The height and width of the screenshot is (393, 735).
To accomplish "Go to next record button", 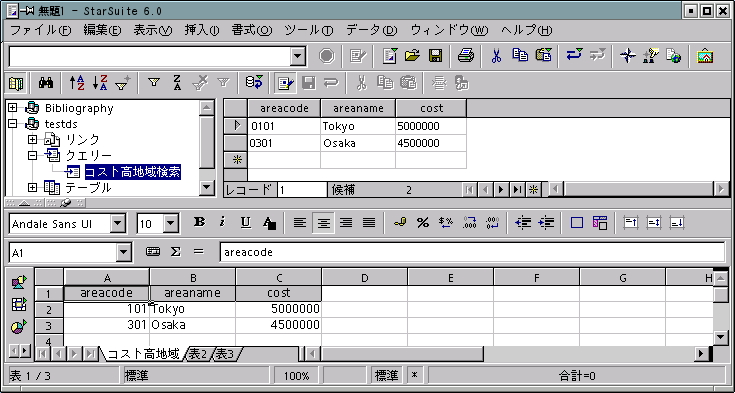I will [501, 189].
